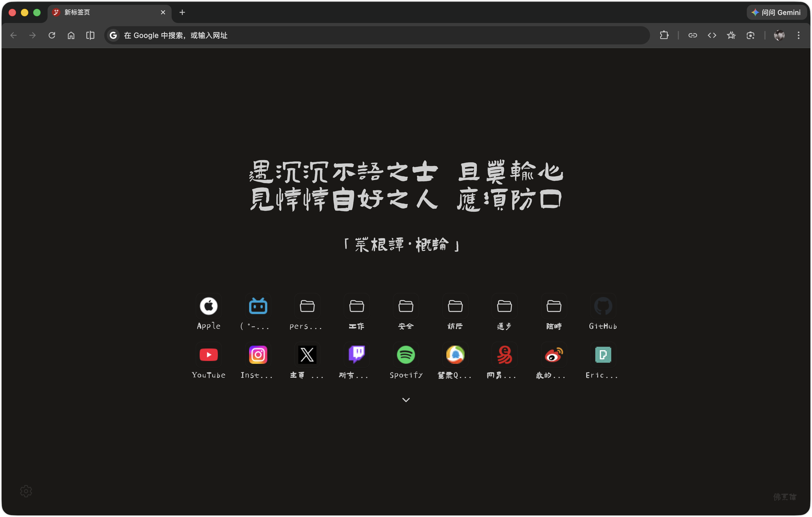Open the GitHub shortcut tile
Screen dimensions: 812x517
click(x=603, y=306)
